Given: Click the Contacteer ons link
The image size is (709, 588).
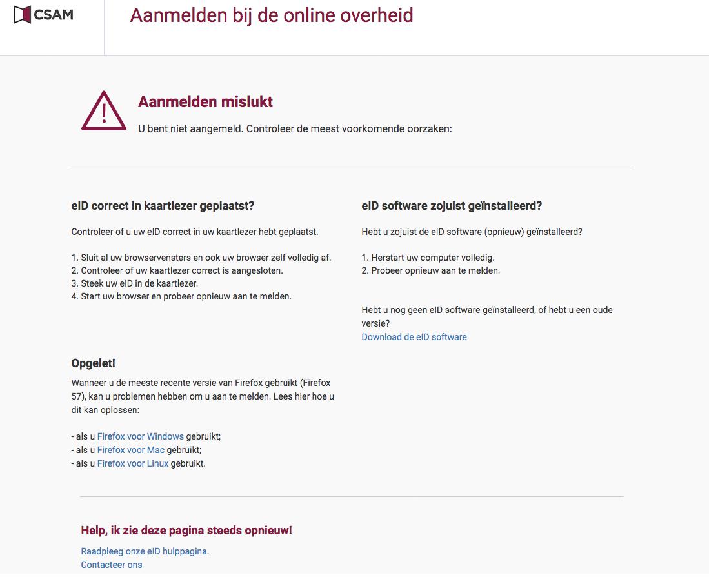Looking at the screenshot, I should click(x=111, y=565).
